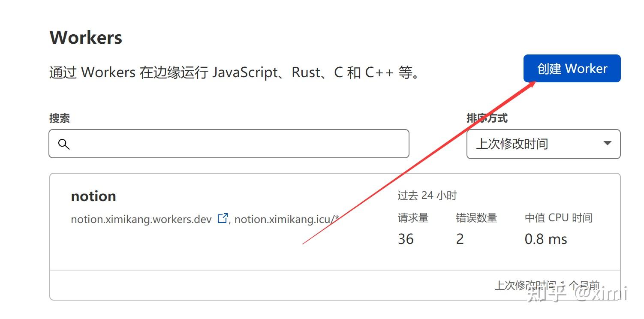
Task: Open the 上次修改时间 sort dropdown
Action: point(543,144)
